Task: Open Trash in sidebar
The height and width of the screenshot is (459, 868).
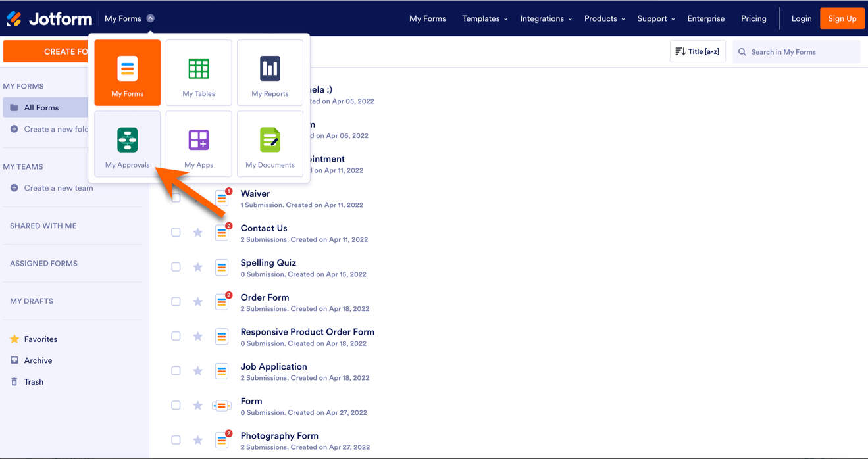Action: [34, 381]
